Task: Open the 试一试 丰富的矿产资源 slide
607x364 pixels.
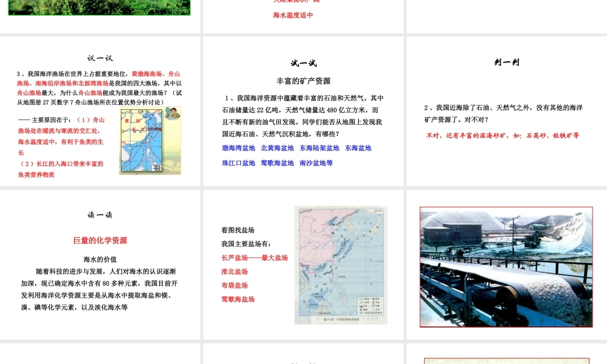Action: click(303, 112)
